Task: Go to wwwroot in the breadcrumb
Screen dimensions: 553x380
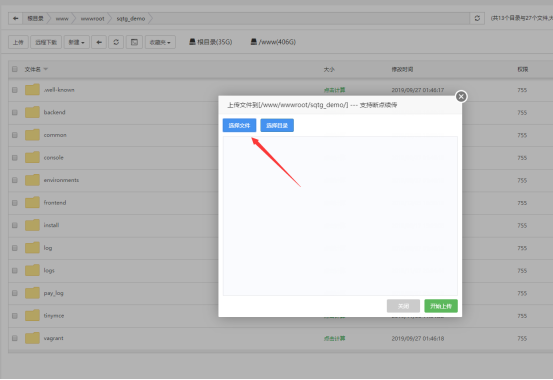Action: [x=92, y=19]
